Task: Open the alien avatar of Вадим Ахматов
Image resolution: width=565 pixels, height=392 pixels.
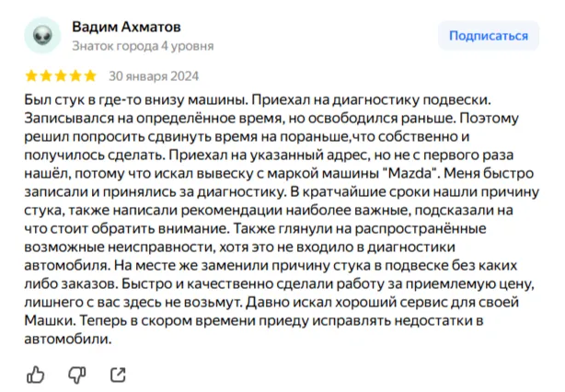Action: [x=42, y=34]
